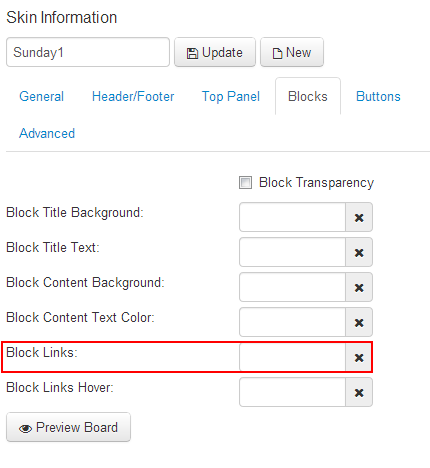Clear the Block Title Text color

click(x=359, y=252)
